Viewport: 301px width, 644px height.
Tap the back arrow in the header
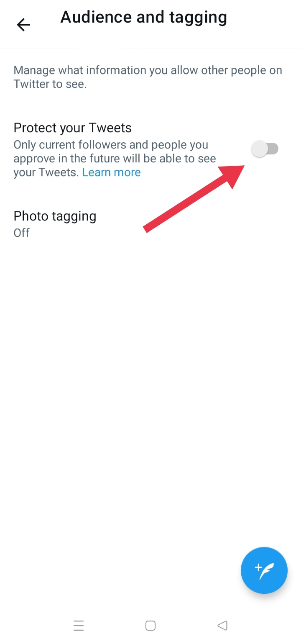click(x=23, y=25)
